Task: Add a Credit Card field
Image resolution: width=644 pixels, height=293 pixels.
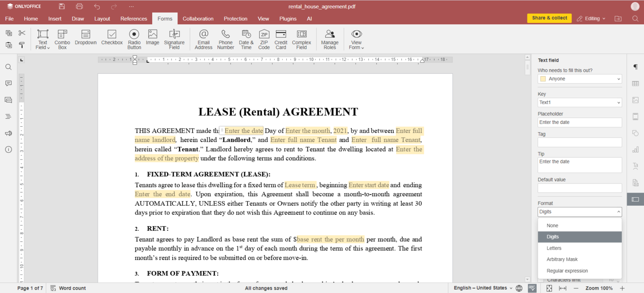Action: [280, 39]
